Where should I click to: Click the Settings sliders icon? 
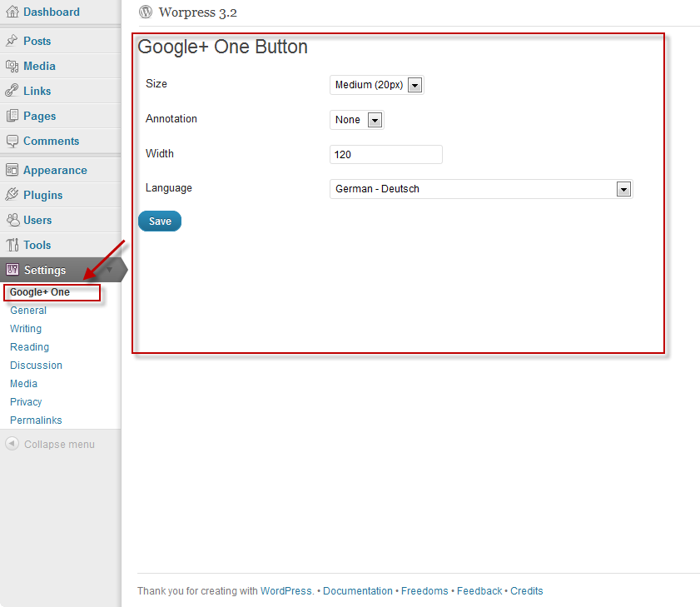point(12,269)
